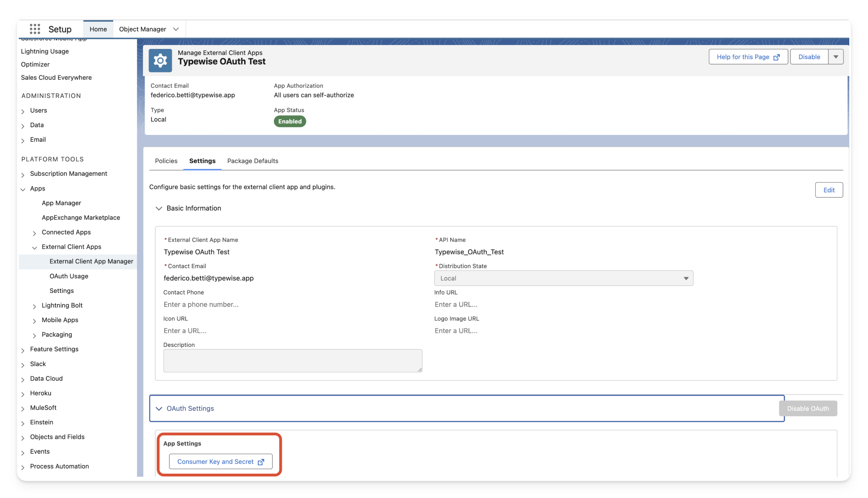868x498 pixels.
Task: Switch to the Package Defaults tab
Action: pos(253,161)
